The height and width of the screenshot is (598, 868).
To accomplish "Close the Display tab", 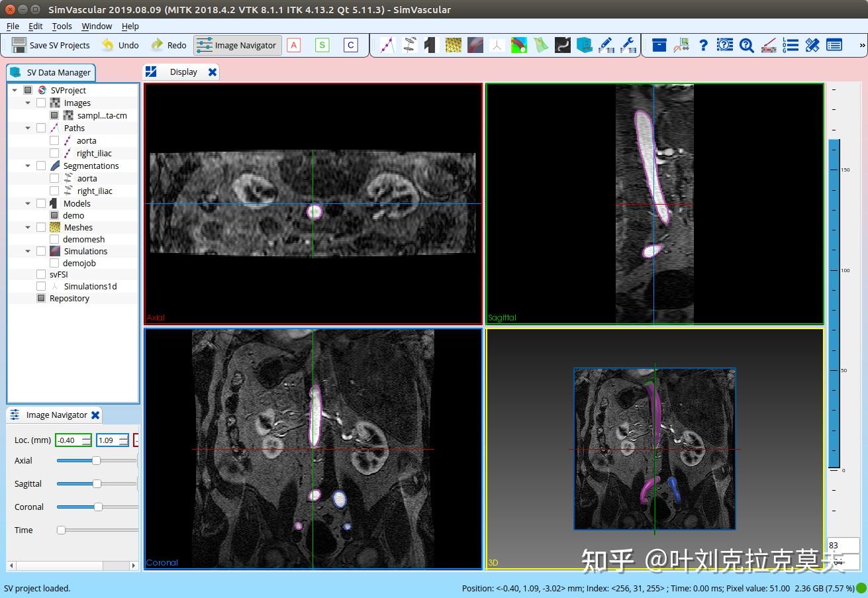I will 213,72.
